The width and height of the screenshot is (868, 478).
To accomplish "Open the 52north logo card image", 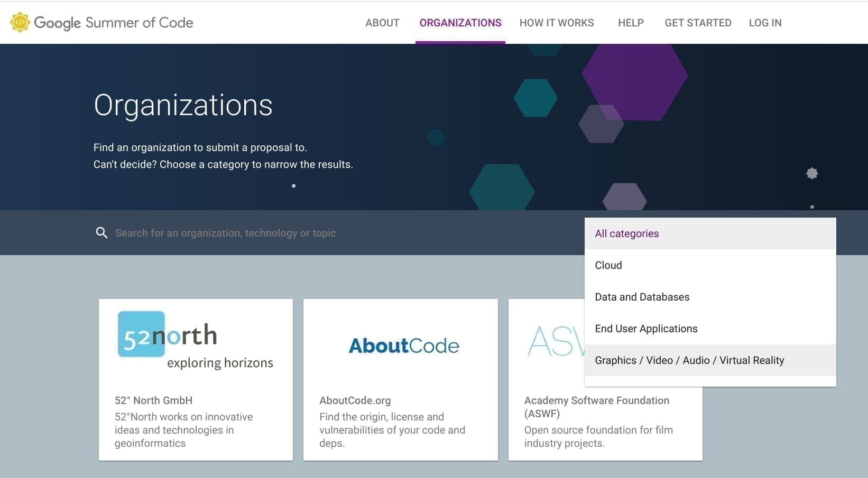I will [x=196, y=340].
